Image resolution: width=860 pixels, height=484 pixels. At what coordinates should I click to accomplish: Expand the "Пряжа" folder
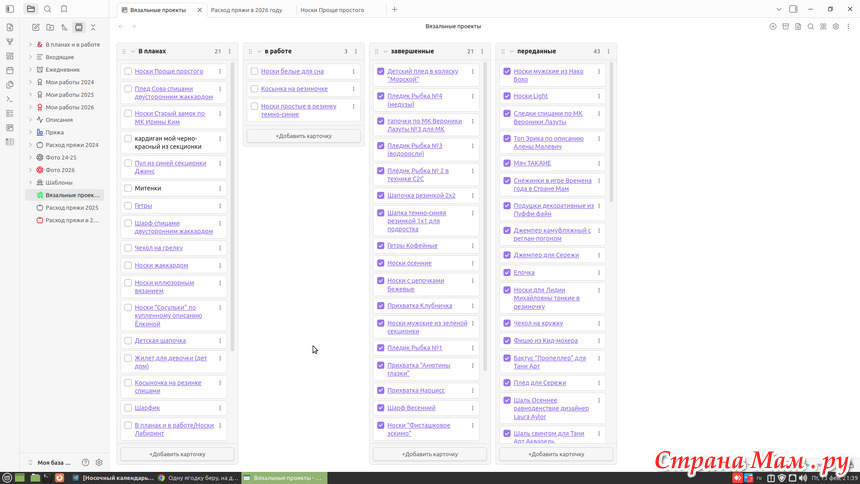click(30, 132)
